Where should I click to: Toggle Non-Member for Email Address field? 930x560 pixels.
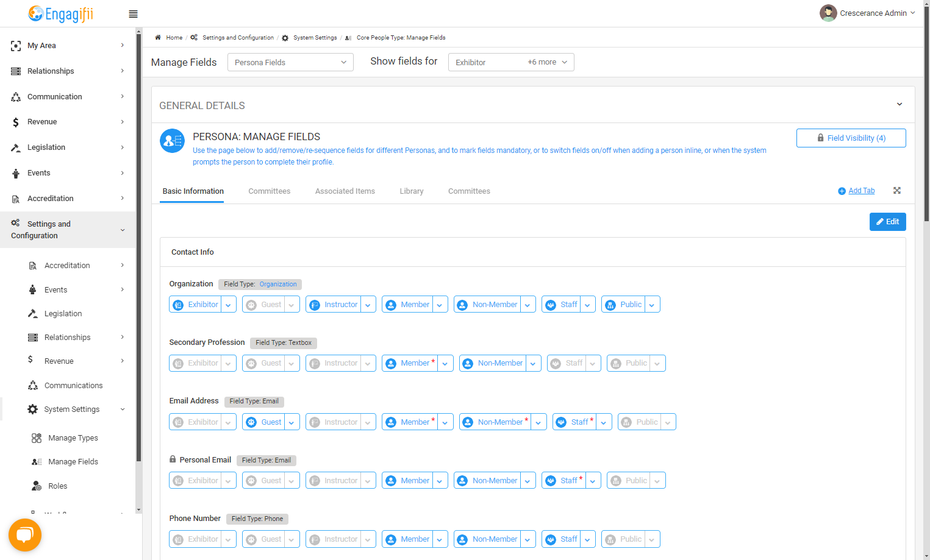[x=495, y=422]
